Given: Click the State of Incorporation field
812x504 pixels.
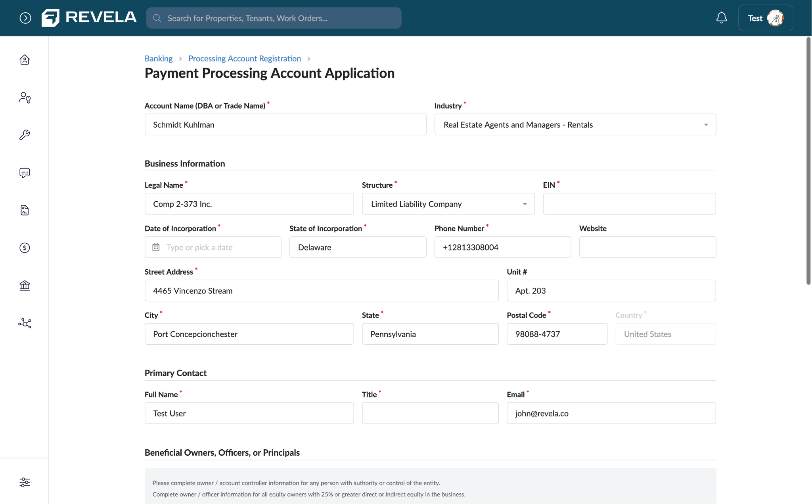Looking at the screenshot, I should pos(358,247).
